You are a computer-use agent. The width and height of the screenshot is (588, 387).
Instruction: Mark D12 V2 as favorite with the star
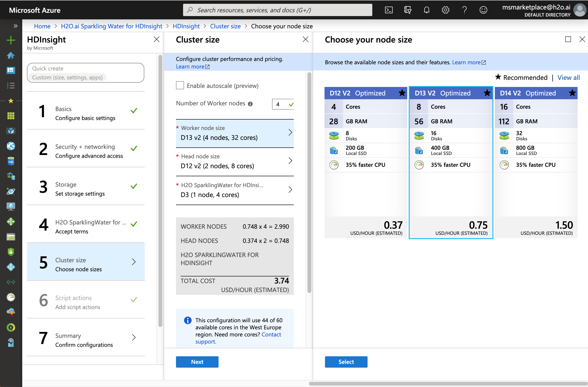coord(402,93)
